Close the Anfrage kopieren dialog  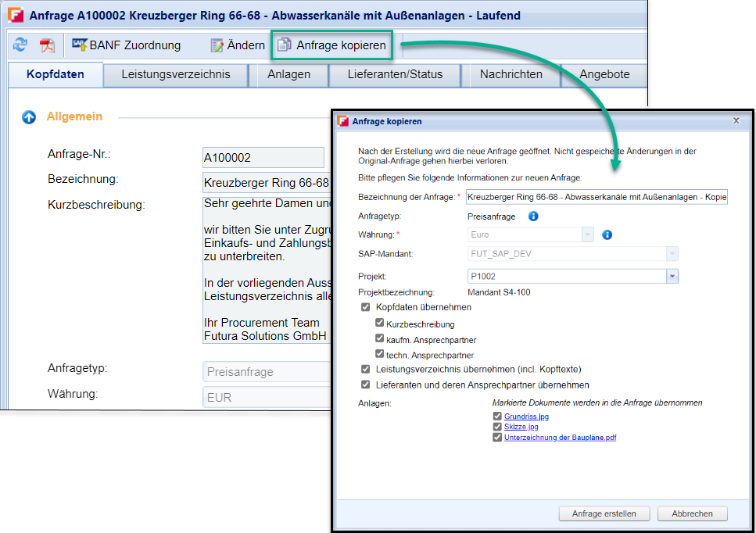coord(736,121)
